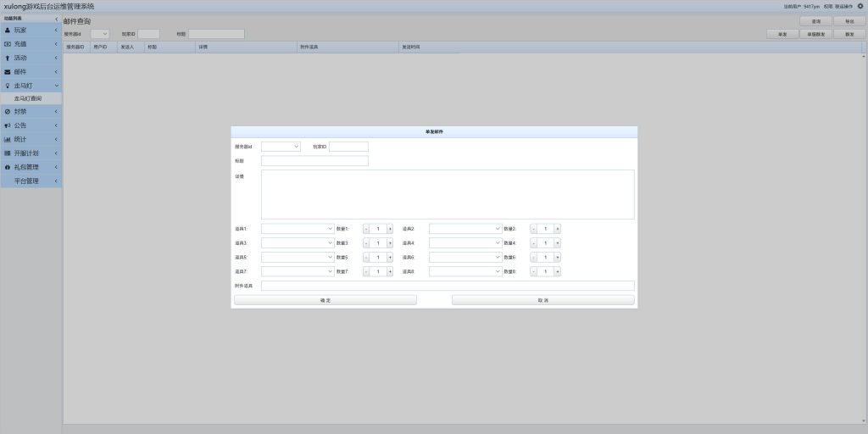Click the 确定 confirm button
Viewport: 868px width, 434px height.
click(x=325, y=300)
